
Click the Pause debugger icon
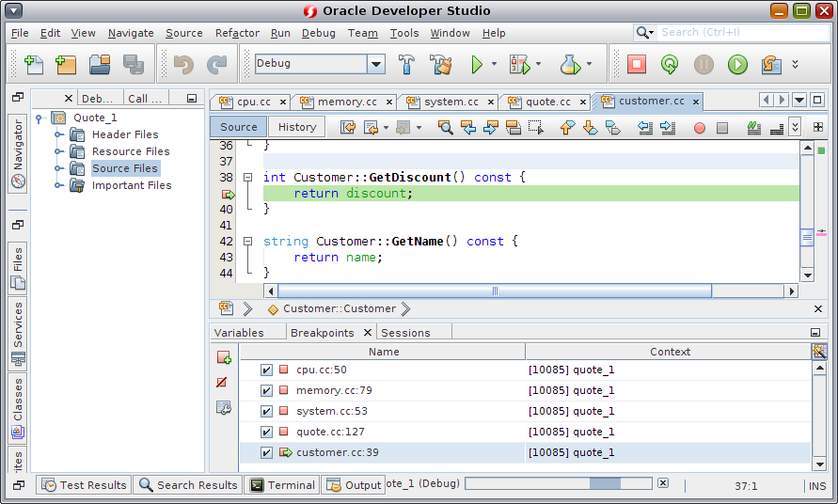pyautogui.click(x=704, y=65)
